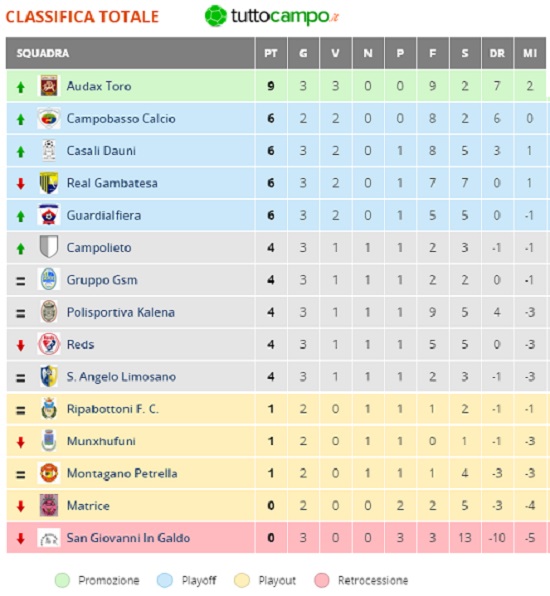Click the Audax Toro team crest
The image size is (550, 596).
pos(49,86)
